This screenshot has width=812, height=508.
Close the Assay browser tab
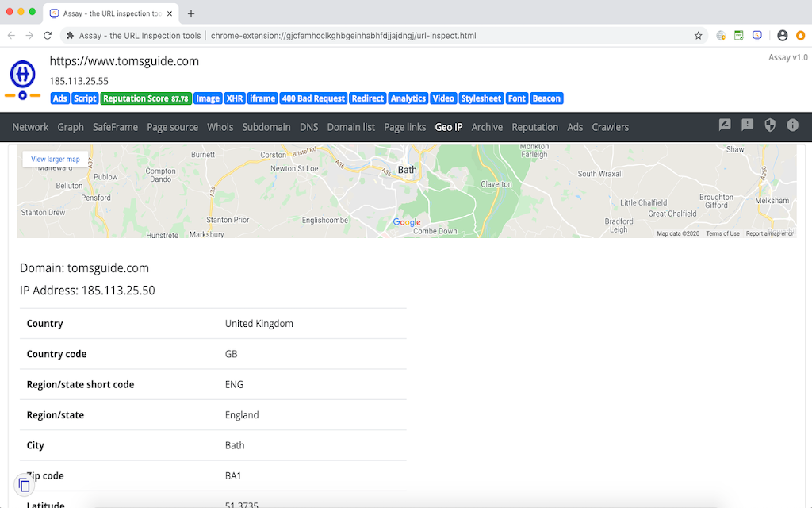[170, 13]
